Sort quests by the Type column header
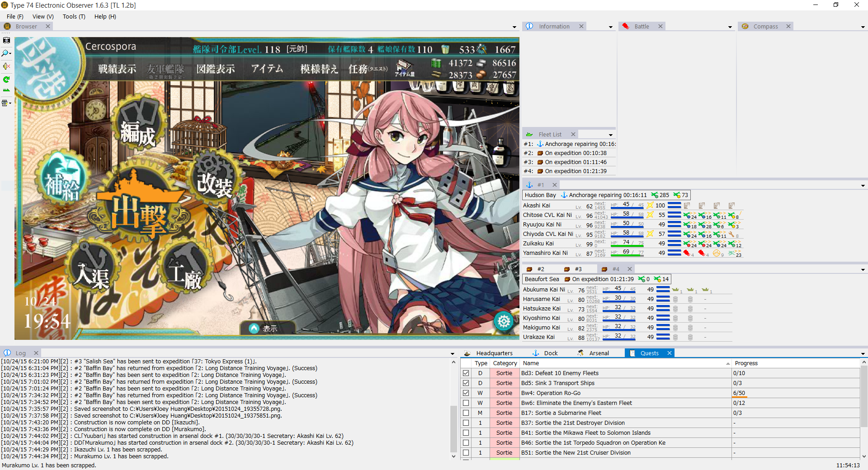 (481, 363)
